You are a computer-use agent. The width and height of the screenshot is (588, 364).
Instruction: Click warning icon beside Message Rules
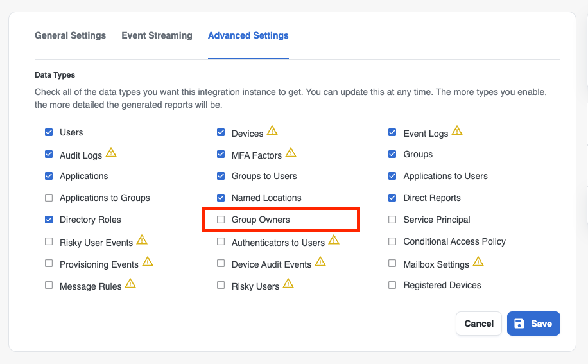[130, 284]
